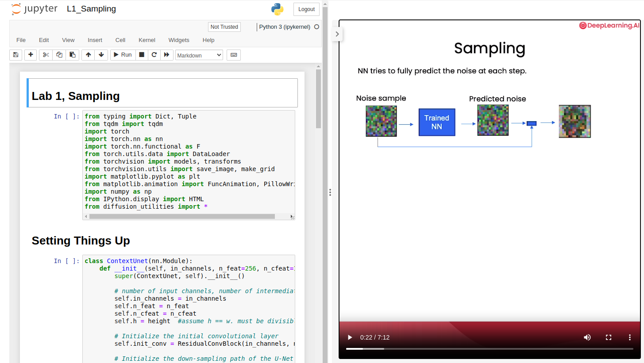Open the Kernel menu
Screen dimensions: 644x363
pyautogui.click(x=147, y=40)
